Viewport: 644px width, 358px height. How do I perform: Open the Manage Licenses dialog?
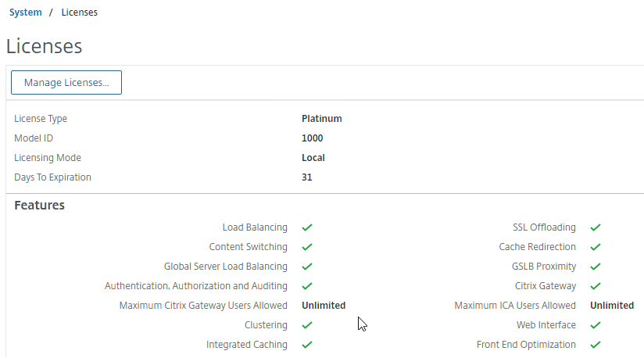pyautogui.click(x=66, y=83)
